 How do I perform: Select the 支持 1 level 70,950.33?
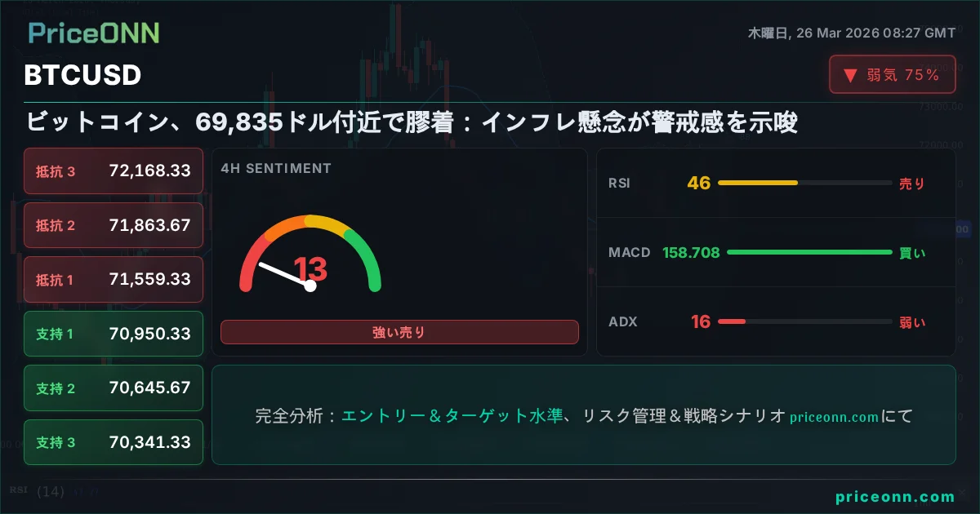pyautogui.click(x=114, y=334)
